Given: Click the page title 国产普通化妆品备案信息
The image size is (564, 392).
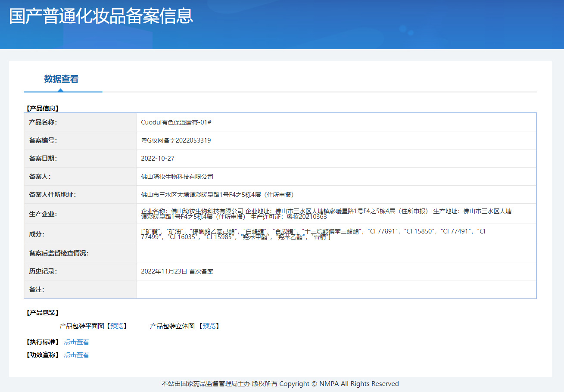Looking at the screenshot, I should [x=101, y=16].
